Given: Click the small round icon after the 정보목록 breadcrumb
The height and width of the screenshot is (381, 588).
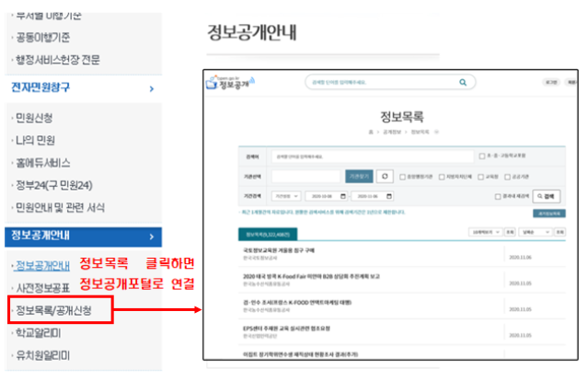Looking at the screenshot, I should pyautogui.click(x=436, y=132).
